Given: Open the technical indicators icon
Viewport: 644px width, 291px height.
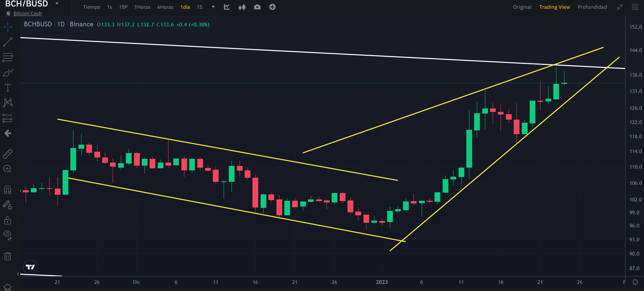Looking at the screenshot, I should click(x=227, y=7).
